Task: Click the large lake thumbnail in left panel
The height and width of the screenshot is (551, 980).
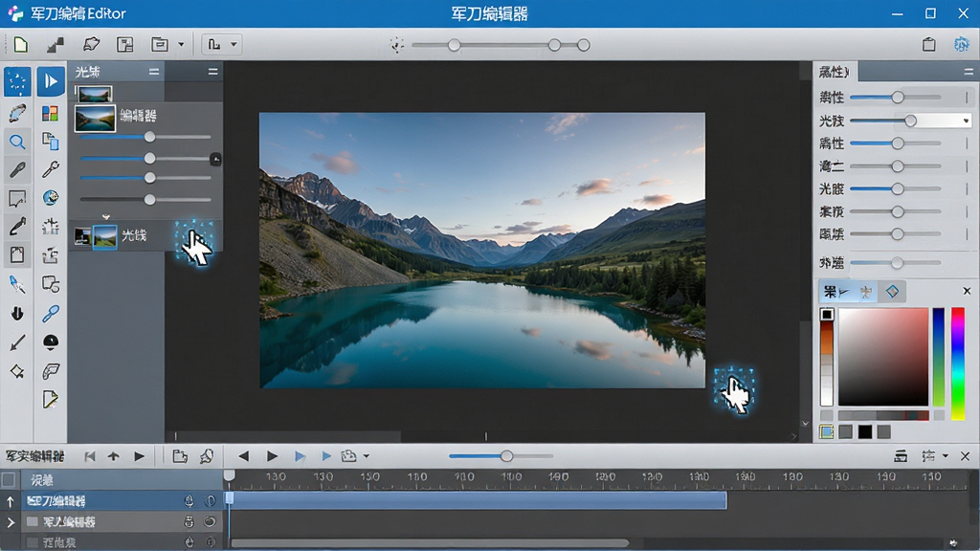Action: (x=95, y=118)
